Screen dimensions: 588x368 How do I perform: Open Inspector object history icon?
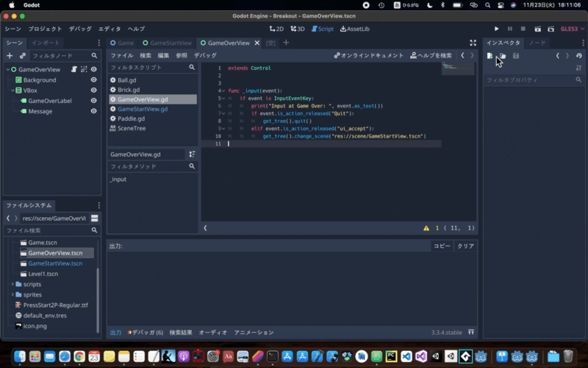[579, 56]
